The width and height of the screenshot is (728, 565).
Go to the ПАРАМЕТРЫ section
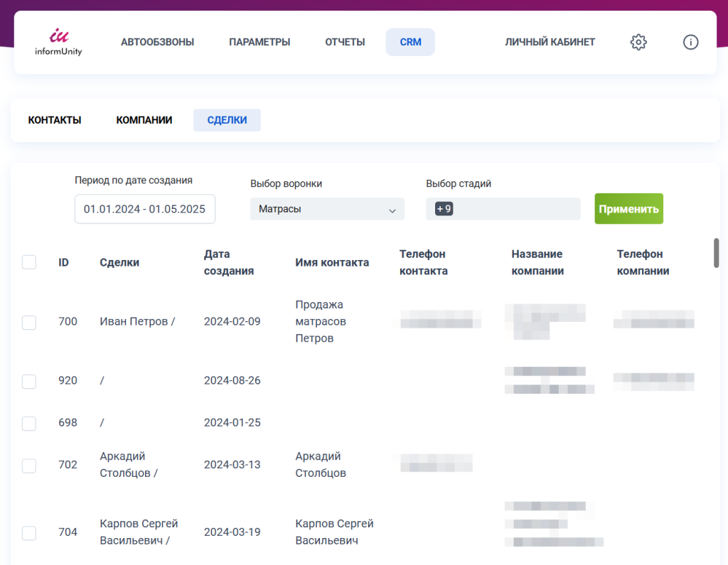tap(259, 42)
